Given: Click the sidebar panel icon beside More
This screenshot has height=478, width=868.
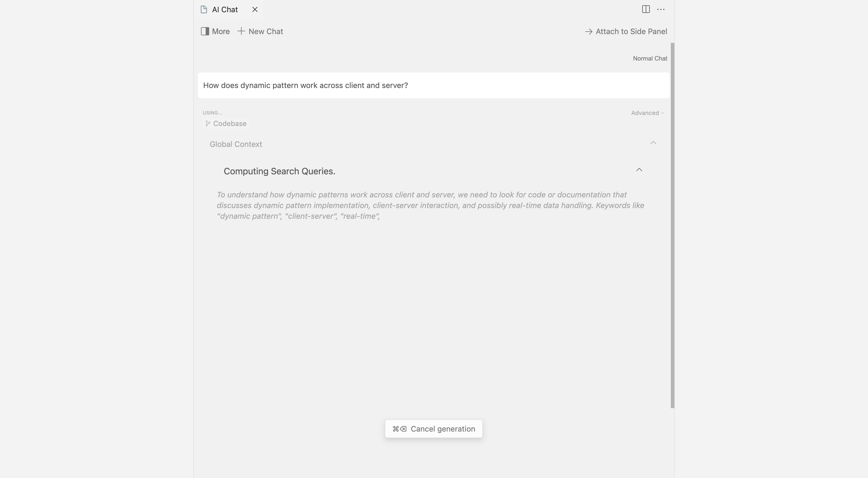Looking at the screenshot, I should [205, 31].
